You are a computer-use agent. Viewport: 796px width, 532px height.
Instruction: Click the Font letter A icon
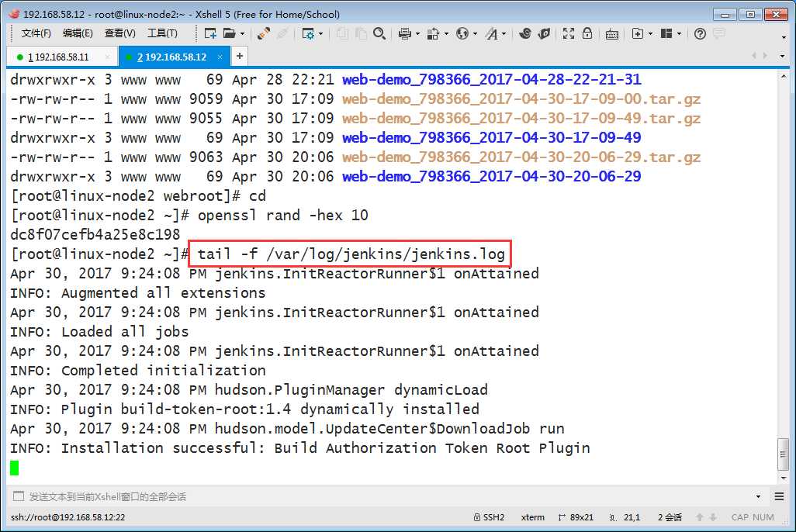coord(491,33)
